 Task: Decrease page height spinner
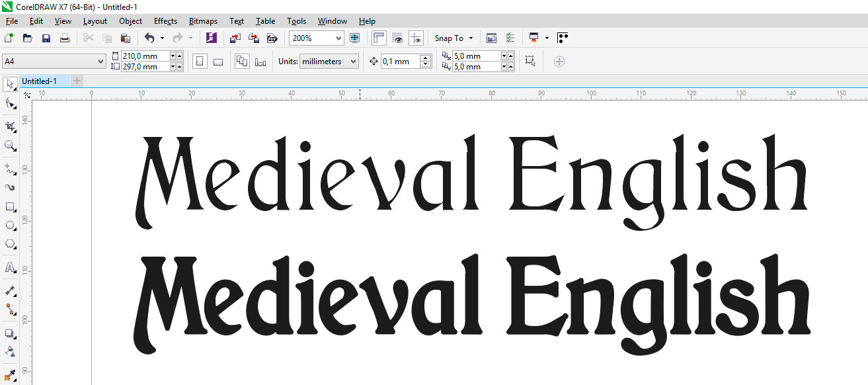173,68
